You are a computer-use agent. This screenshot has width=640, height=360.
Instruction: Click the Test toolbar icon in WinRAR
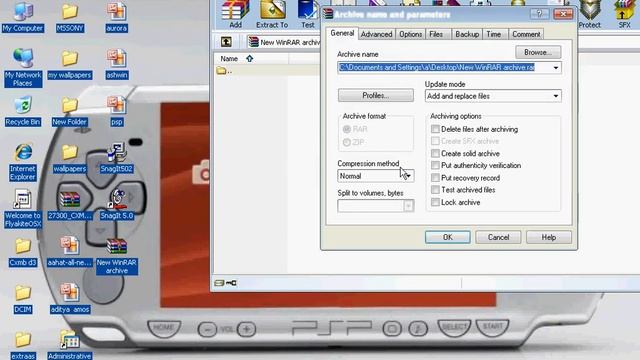coord(308,14)
